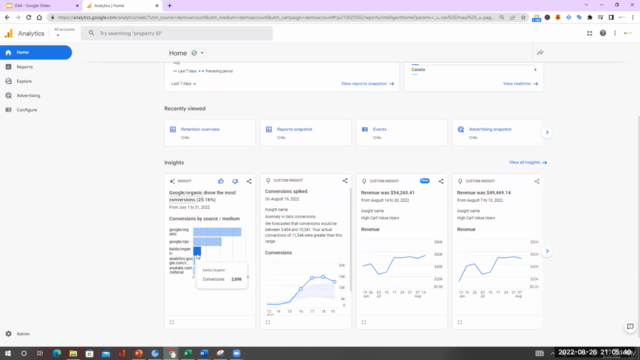Open Reports in the sidebar
Image resolution: width=640 pixels, height=360 pixels.
click(24, 67)
